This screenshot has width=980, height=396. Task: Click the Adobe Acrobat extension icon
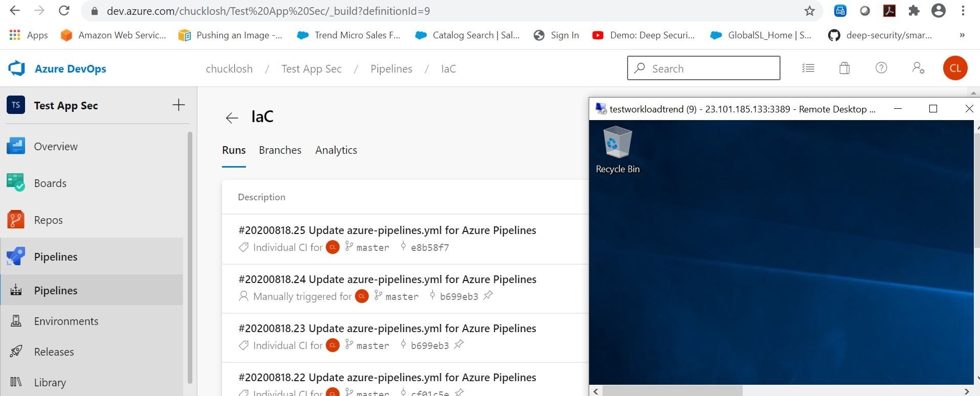[889, 11]
